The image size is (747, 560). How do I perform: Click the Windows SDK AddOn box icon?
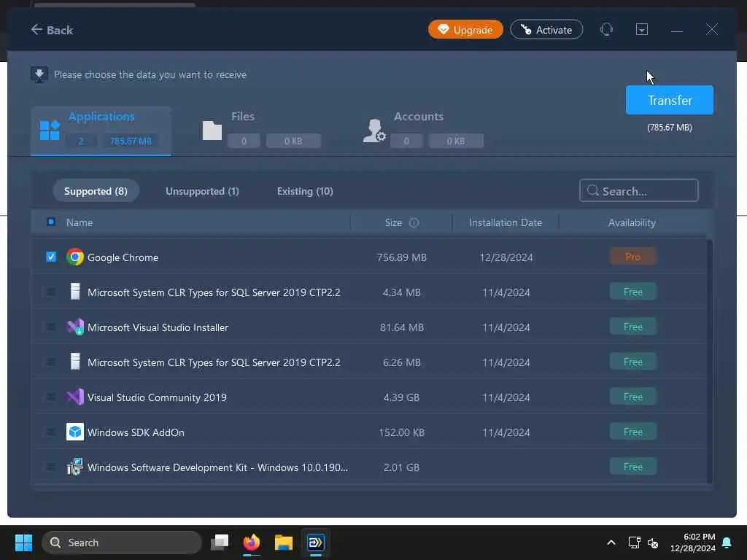[75, 432]
